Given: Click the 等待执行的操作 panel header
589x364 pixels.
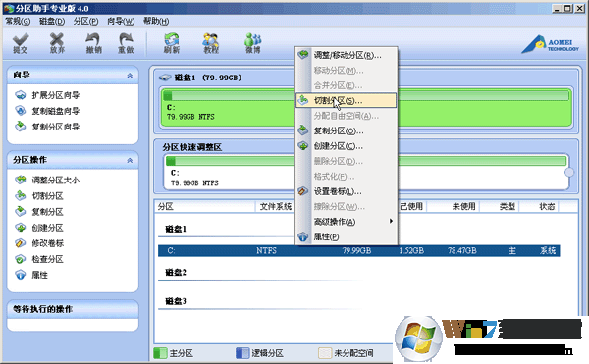Looking at the screenshot, I should pyautogui.click(x=73, y=309).
